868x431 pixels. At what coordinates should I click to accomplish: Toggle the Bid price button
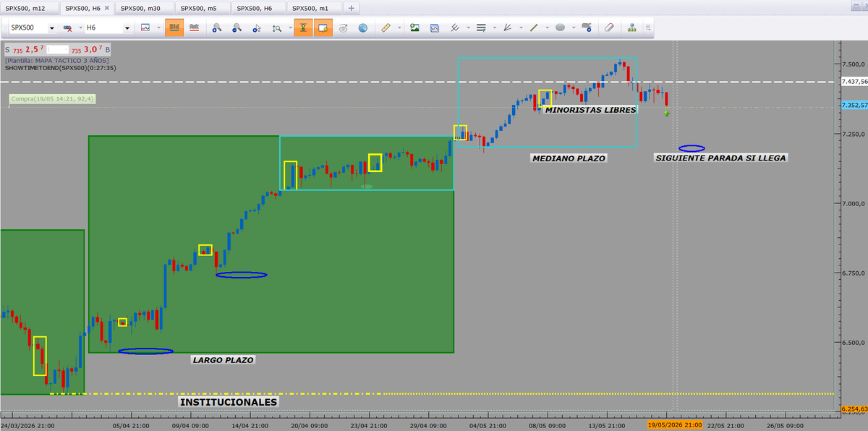174,28
